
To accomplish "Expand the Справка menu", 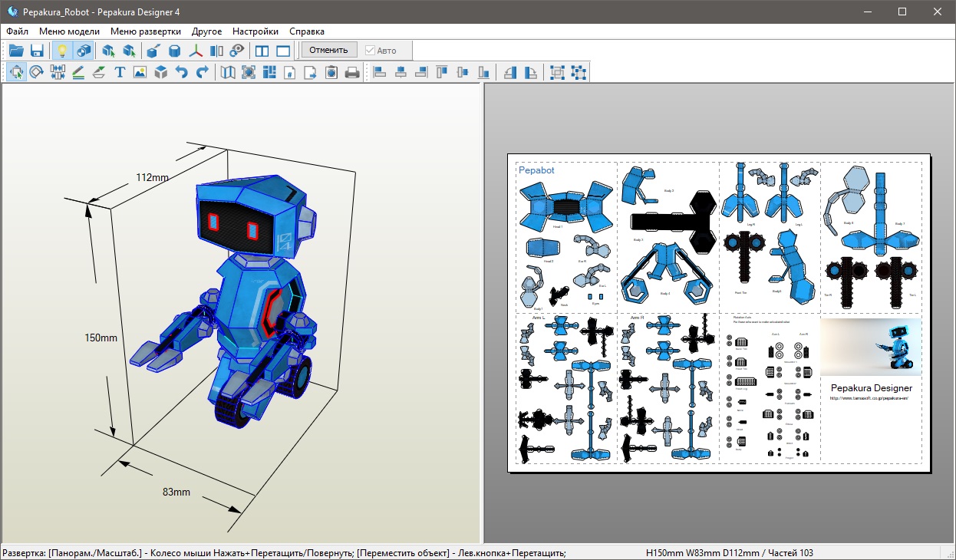I will click(x=307, y=31).
